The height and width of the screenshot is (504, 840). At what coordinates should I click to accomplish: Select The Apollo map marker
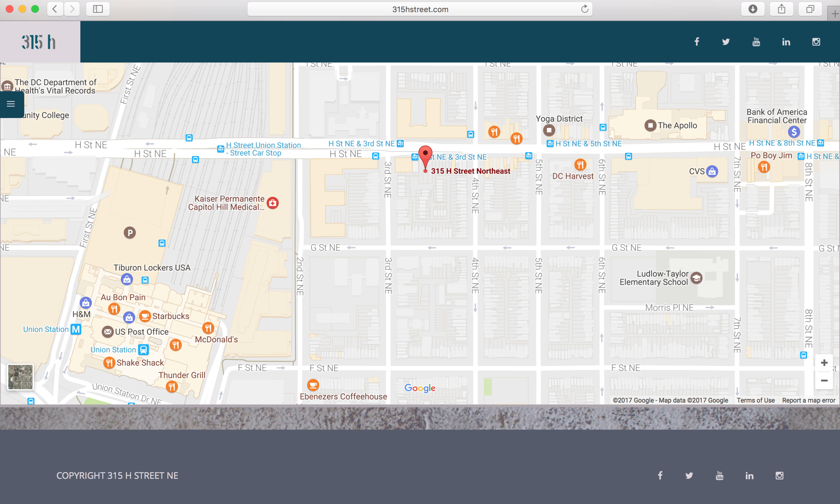[x=650, y=125]
